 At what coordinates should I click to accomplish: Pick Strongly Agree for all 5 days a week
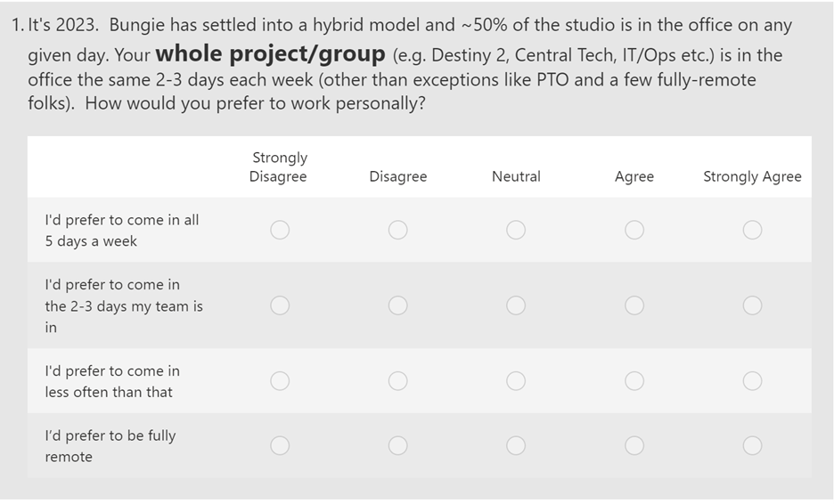click(x=753, y=231)
